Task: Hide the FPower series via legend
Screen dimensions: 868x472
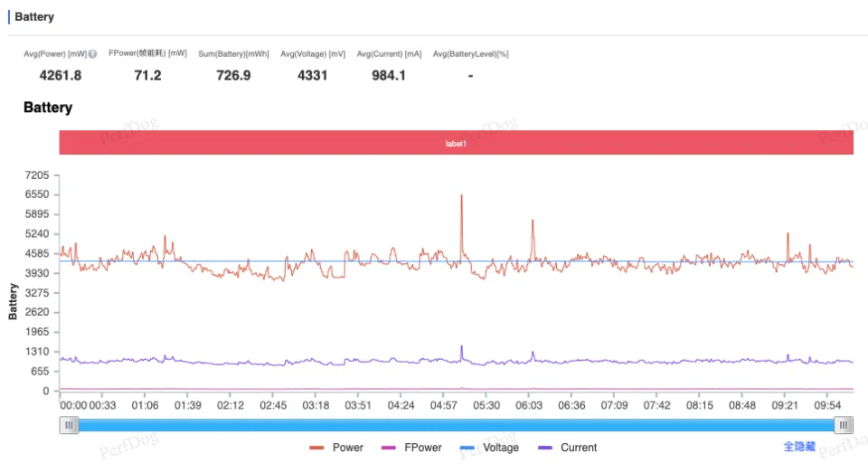Action: click(x=412, y=448)
